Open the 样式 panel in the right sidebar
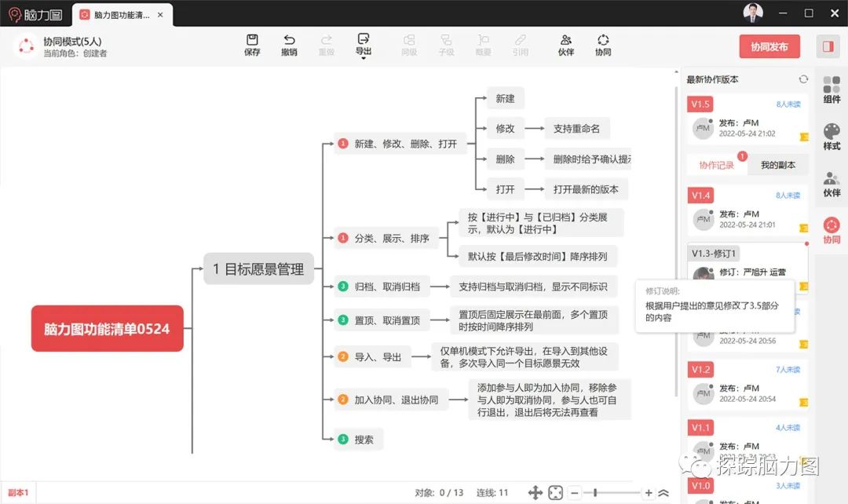The width and height of the screenshot is (848, 504). coord(831,135)
